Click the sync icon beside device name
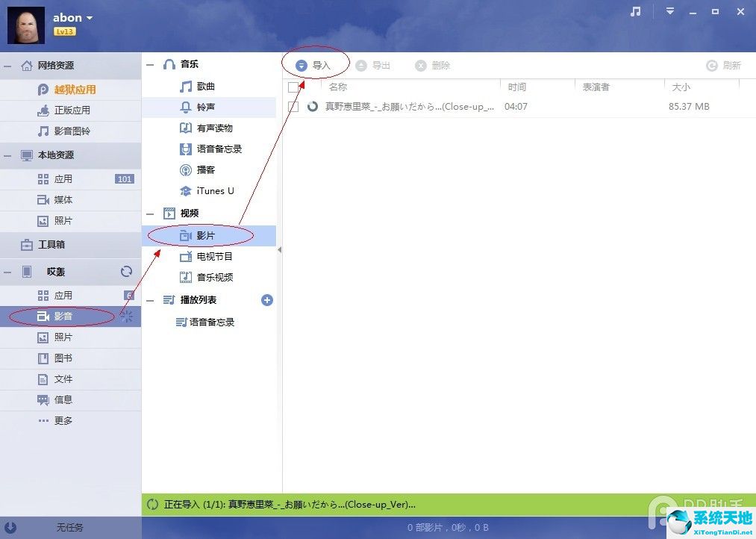This screenshot has width=756, height=539. pyautogui.click(x=126, y=271)
